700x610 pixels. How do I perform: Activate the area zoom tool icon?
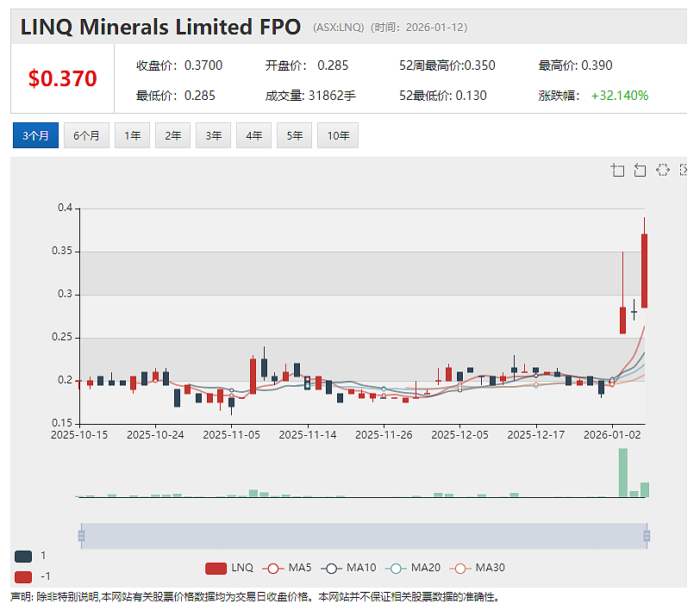coord(617,170)
